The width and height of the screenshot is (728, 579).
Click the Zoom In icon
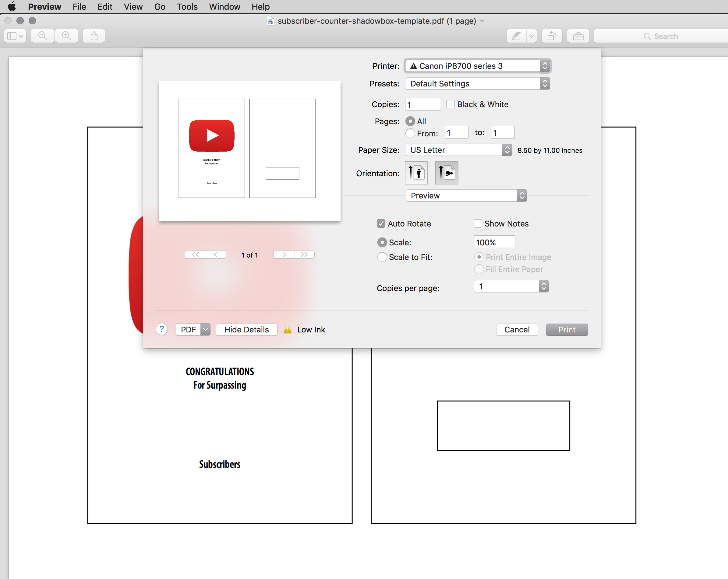pyautogui.click(x=66, y=36)
